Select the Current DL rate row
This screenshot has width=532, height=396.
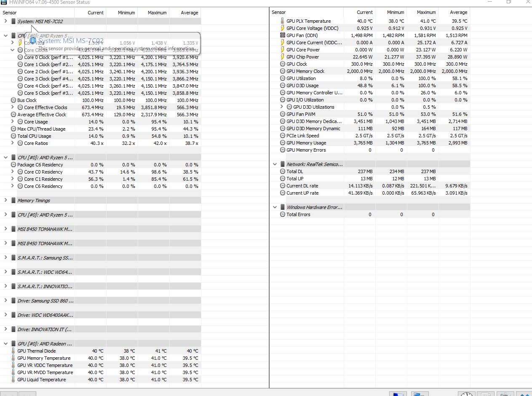coord(370,186)
